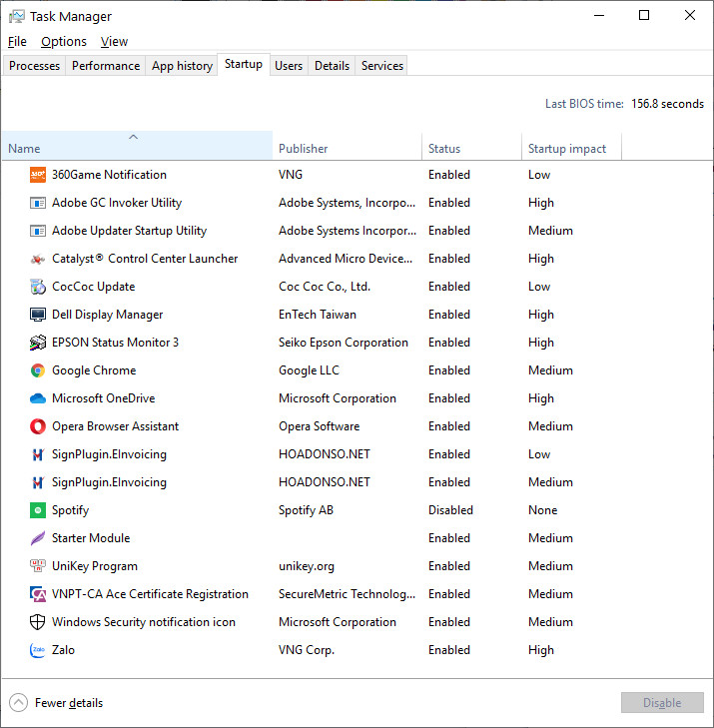Click the 360Game Notification icon
Image resolution: width=714 pixels, height=728 pixels.
38,175
